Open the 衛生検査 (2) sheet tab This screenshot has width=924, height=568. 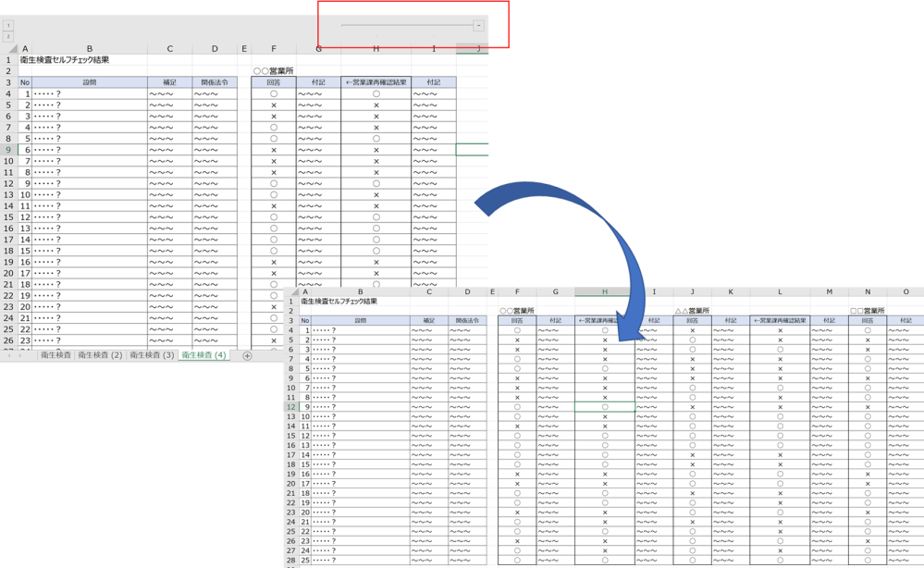tap(100, 355)
